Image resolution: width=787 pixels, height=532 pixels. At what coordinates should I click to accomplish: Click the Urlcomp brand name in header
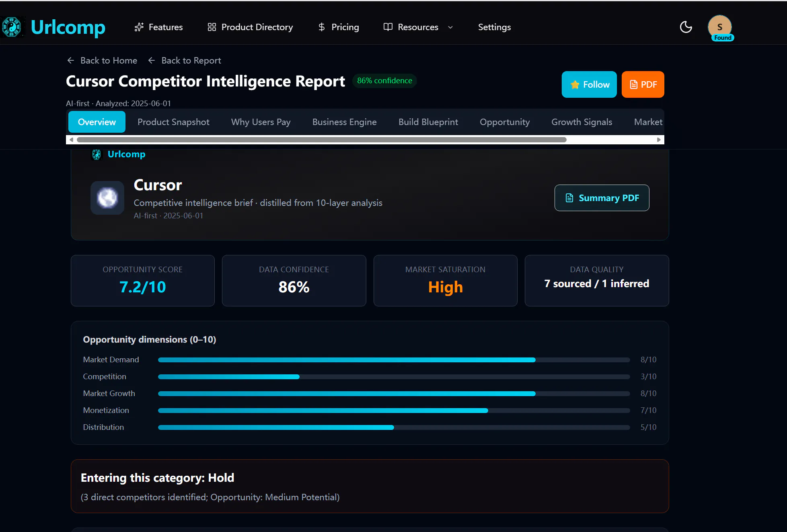pyautogui.click(x=68, y=27)
